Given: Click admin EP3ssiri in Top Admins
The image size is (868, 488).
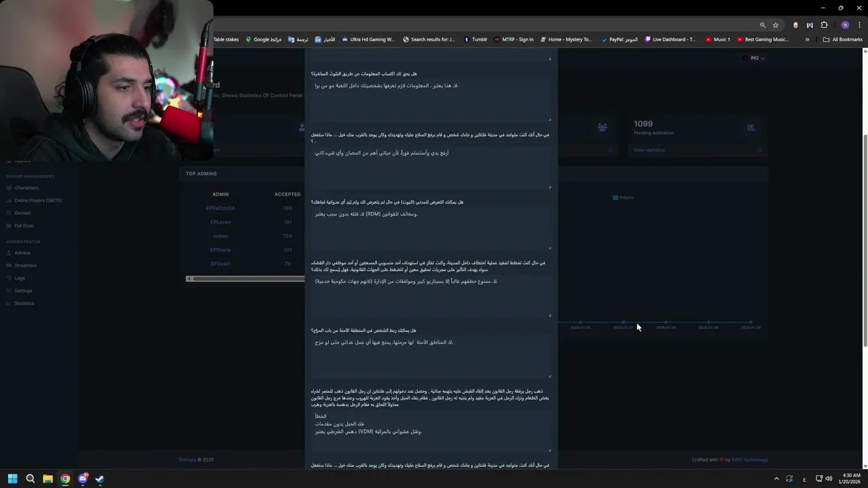Looking at the screenshot, I should pos(220,264).
